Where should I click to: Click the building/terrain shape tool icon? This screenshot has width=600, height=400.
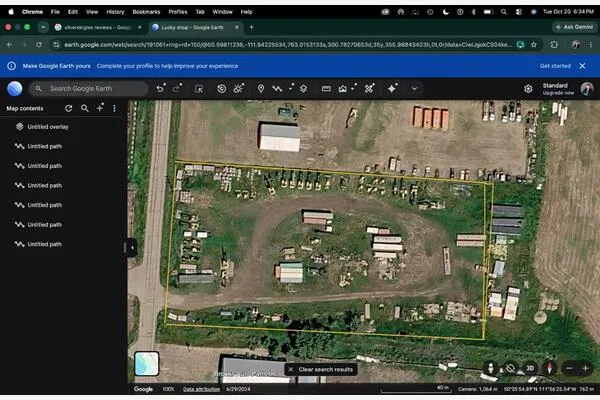coord(342,89)
